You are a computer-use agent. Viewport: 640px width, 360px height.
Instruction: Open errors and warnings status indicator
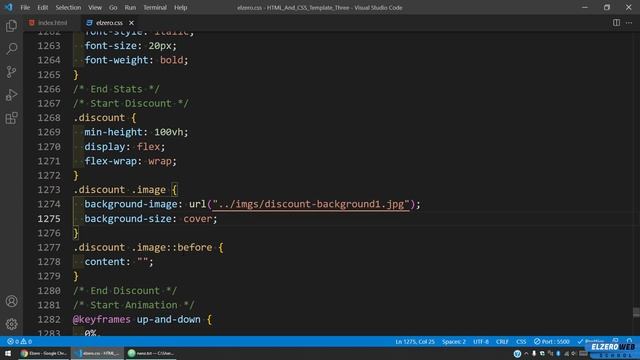[x=19, y=341]
